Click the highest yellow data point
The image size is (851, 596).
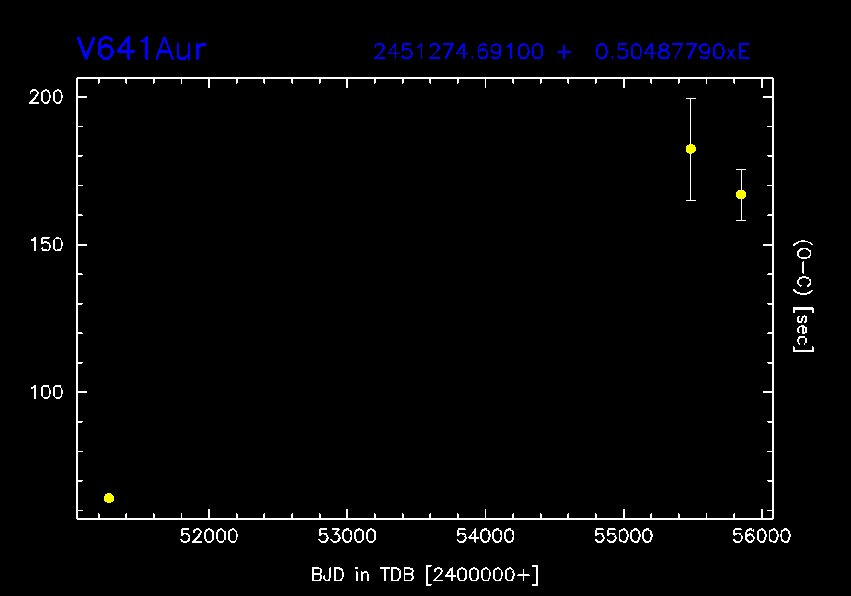pos(690,149)
